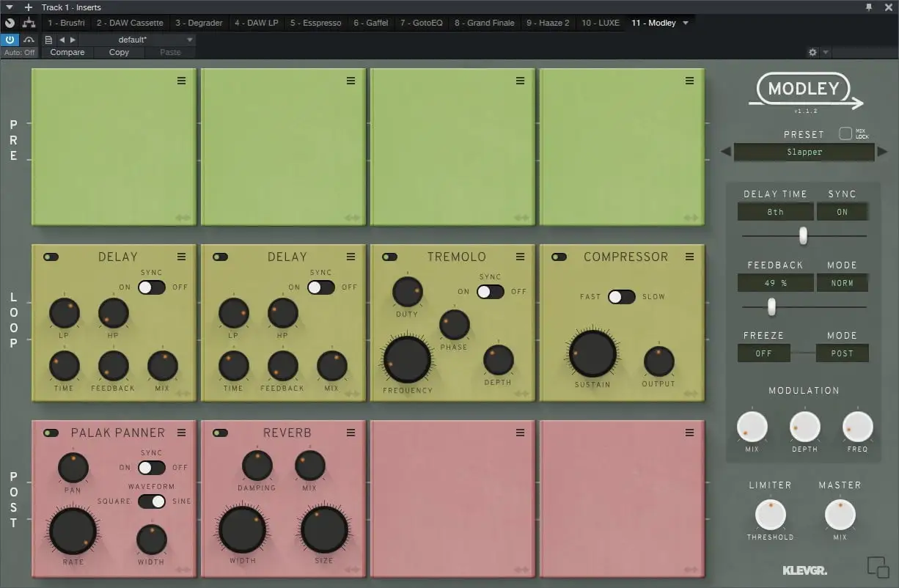
Task: Select next Modley preset (right arrow)
Action: [882, 152]
